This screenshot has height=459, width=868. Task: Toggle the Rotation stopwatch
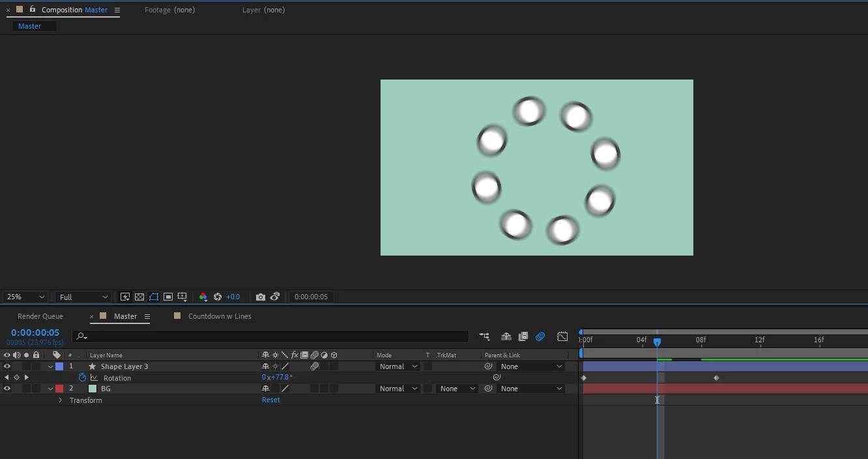pyautogui.click(x=83, y=378)
